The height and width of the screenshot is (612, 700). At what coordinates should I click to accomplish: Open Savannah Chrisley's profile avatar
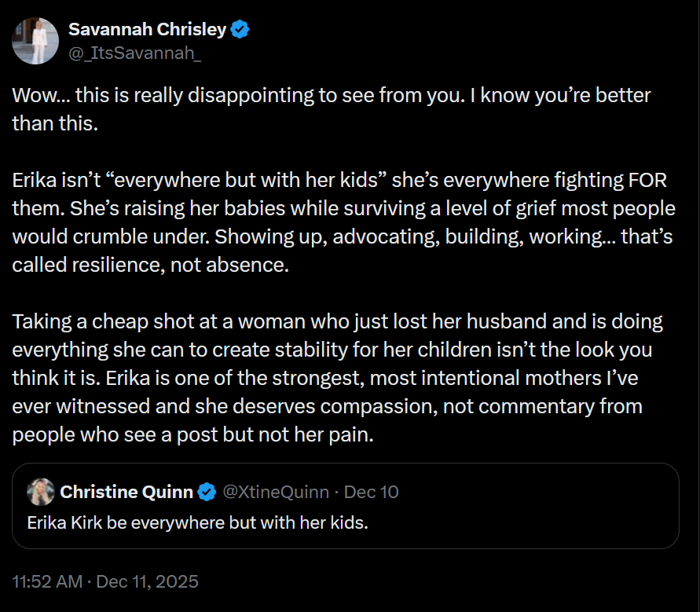click(x=35, y=40)
